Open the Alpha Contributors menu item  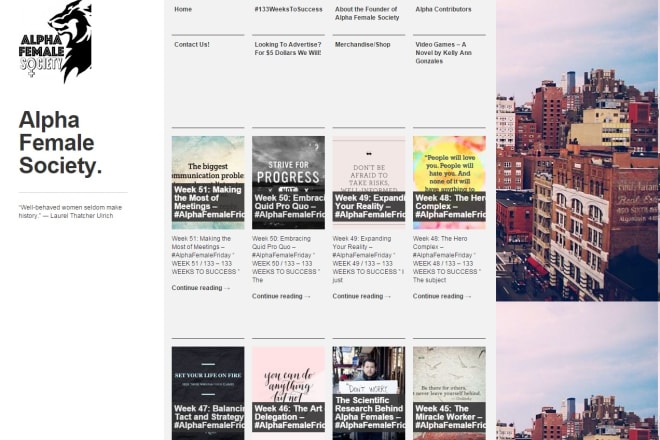point(443,9)
